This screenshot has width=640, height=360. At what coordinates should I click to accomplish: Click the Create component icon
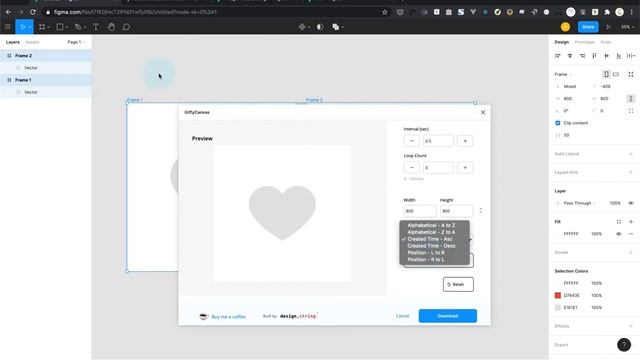pyautogui.click(x=302, y=27)
